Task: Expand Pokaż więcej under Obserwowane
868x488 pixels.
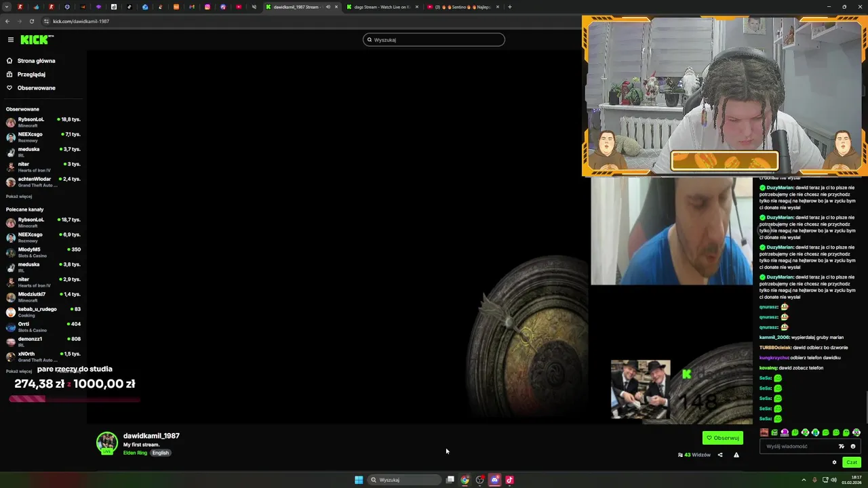Action: (x=19, y=197)
